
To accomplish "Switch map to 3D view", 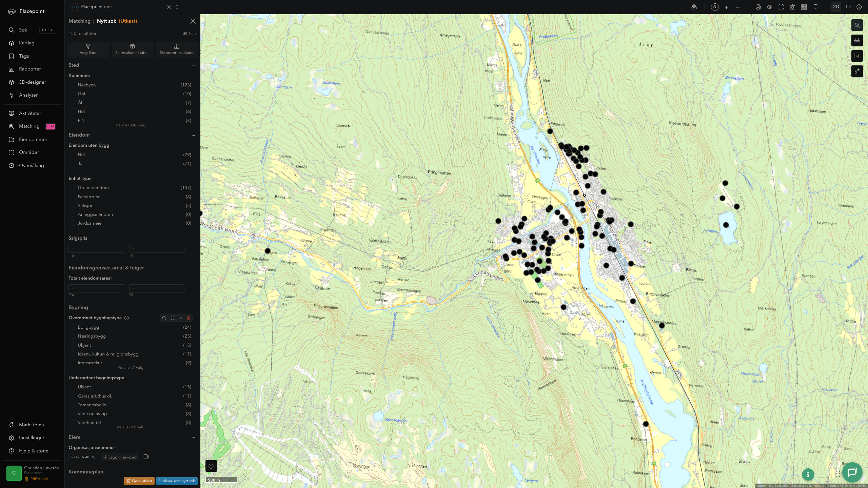I will tap(847, 7).
